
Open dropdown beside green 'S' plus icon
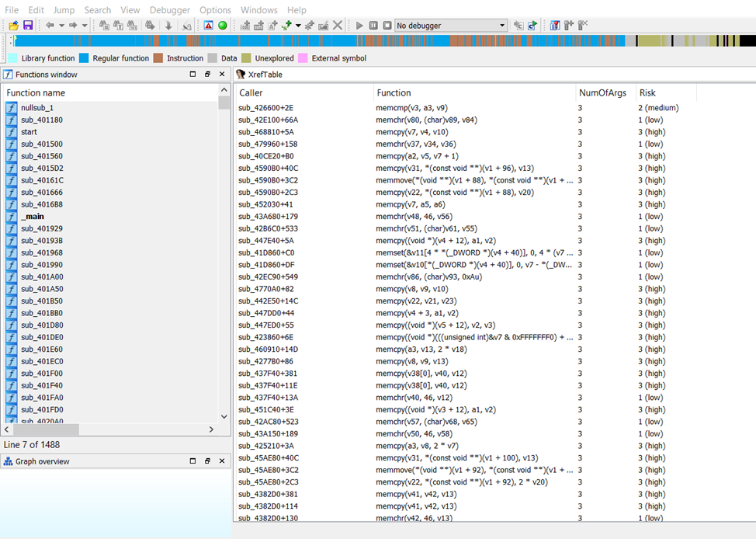click(x=298, y=25)
